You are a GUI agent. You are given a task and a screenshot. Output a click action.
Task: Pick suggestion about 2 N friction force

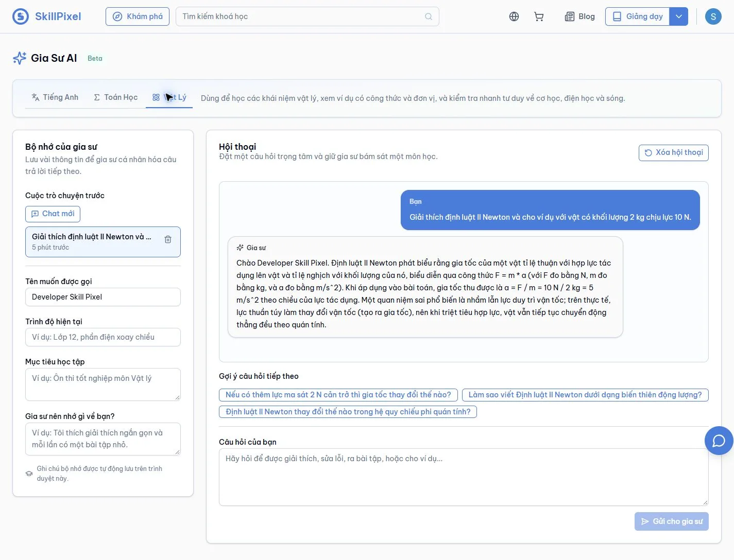[x=338, y=395]
